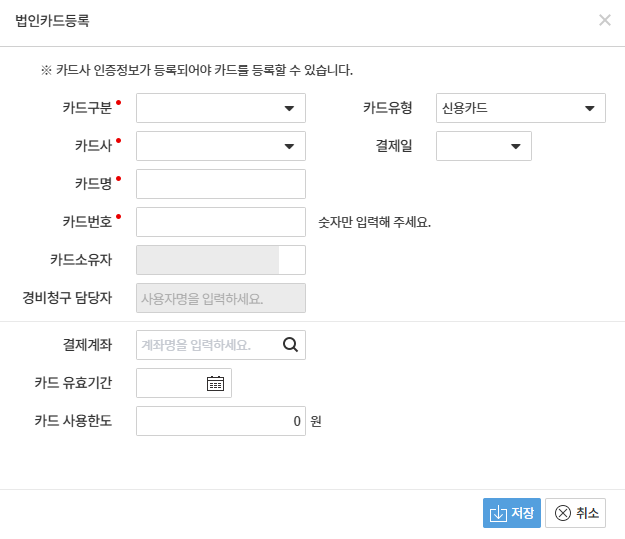Expand the 카드구분 dropdown
Viewport: 625px width, 539px height.
point(220,108)
